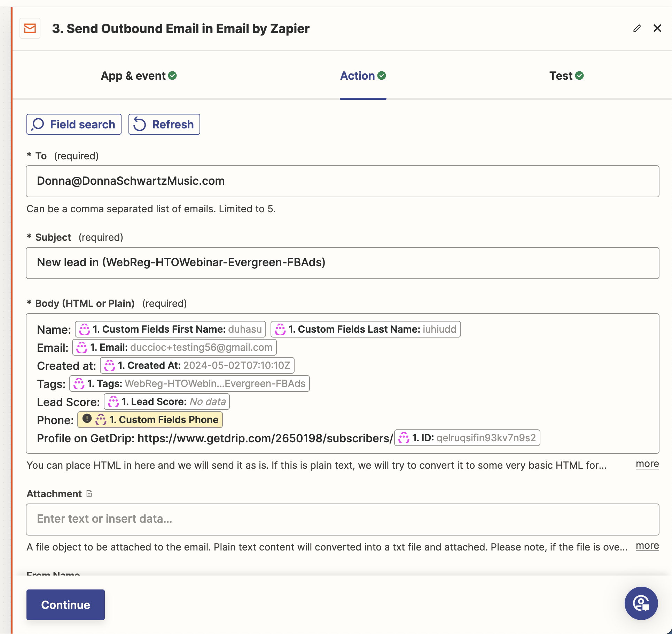Click the Drip icon in Created At pill

tap(110, 365)
